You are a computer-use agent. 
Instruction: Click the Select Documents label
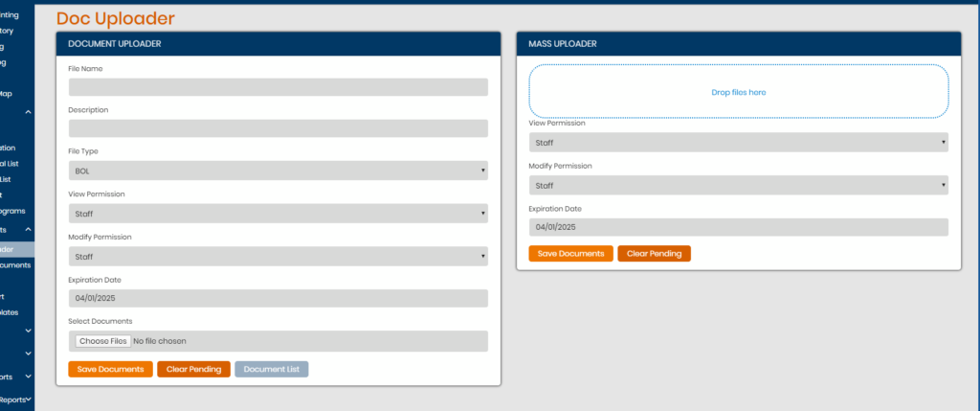(x=100, y=321)
